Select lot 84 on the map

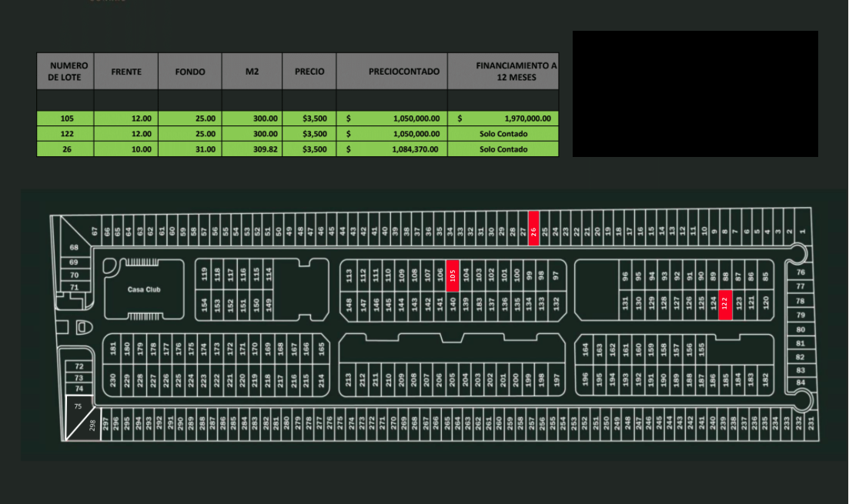[x=801, y=382]
